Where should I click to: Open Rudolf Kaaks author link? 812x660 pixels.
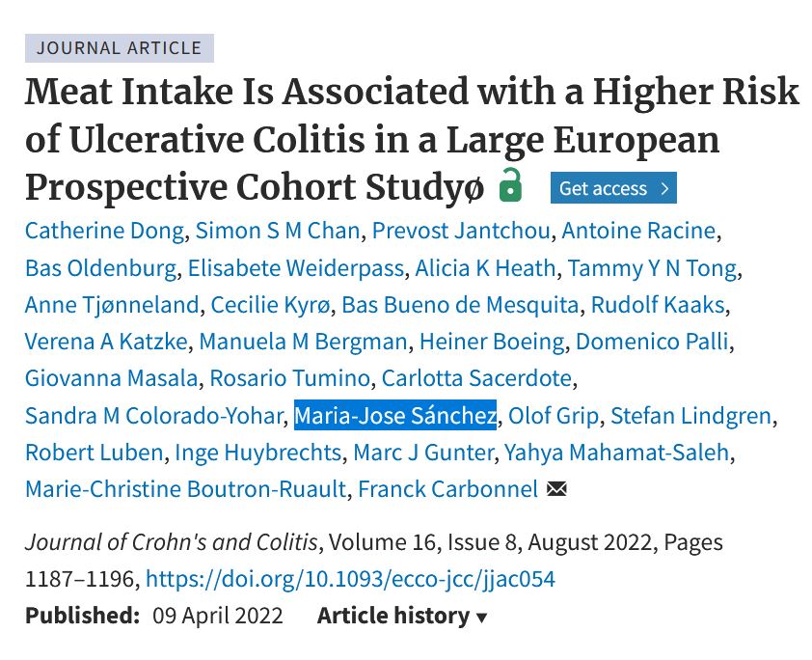point(659,305)
